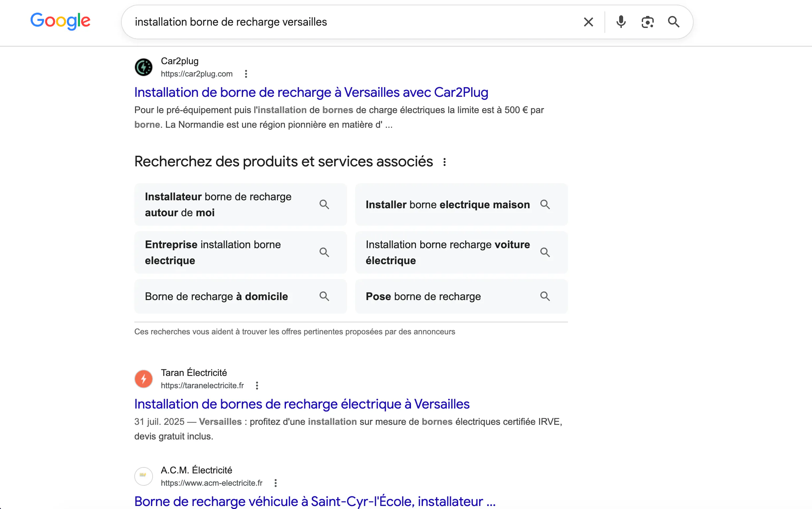
Task: Click search icon in 'autour de moi' suggestion
Action: 324,204
